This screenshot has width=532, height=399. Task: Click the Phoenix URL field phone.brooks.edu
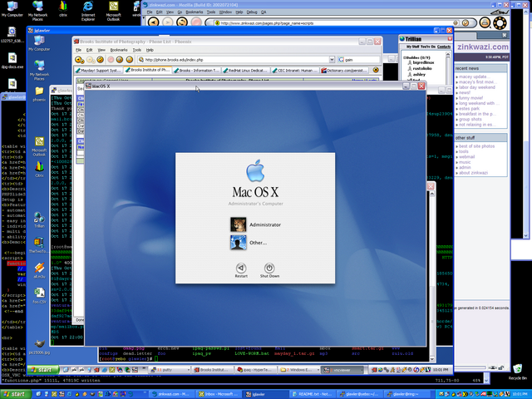tap(236, 60)
